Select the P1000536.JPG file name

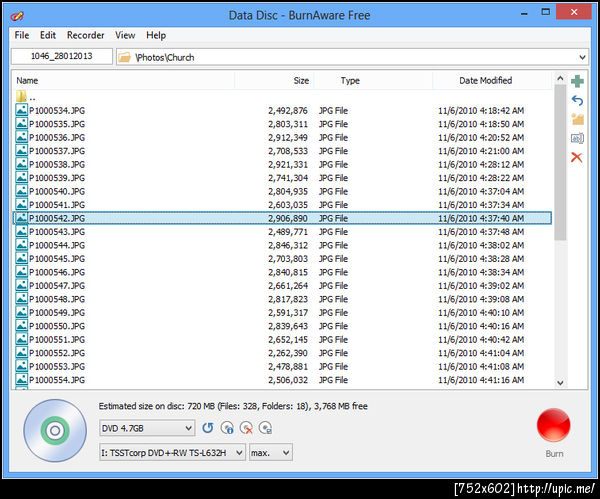(57, 137)
